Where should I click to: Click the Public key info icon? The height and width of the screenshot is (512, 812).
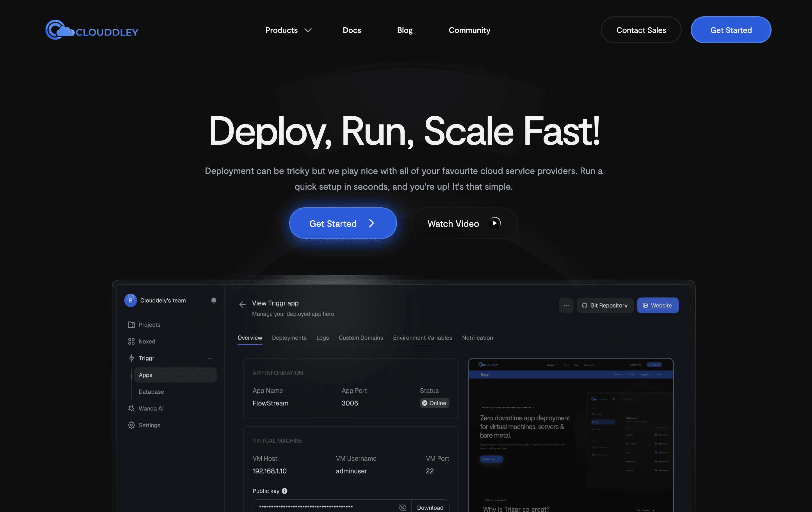(x=285, y=491)
